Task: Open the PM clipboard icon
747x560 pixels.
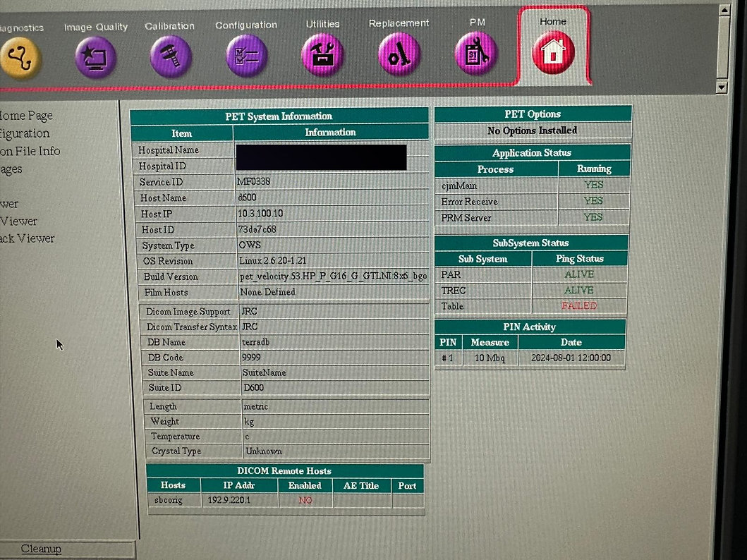Action: click(476, 54)
